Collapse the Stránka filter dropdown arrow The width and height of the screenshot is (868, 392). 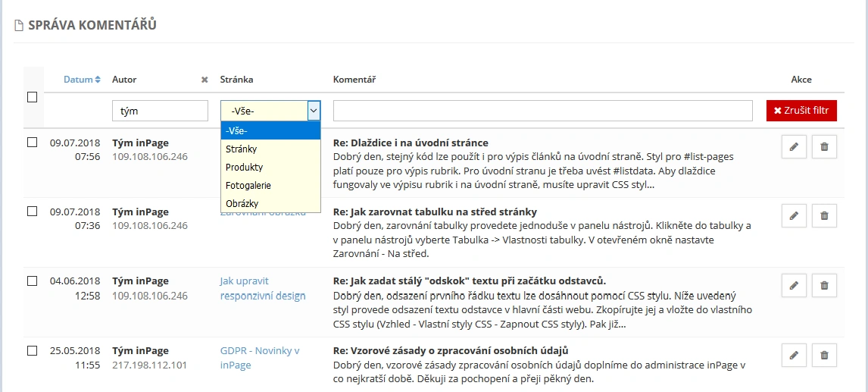314,111
